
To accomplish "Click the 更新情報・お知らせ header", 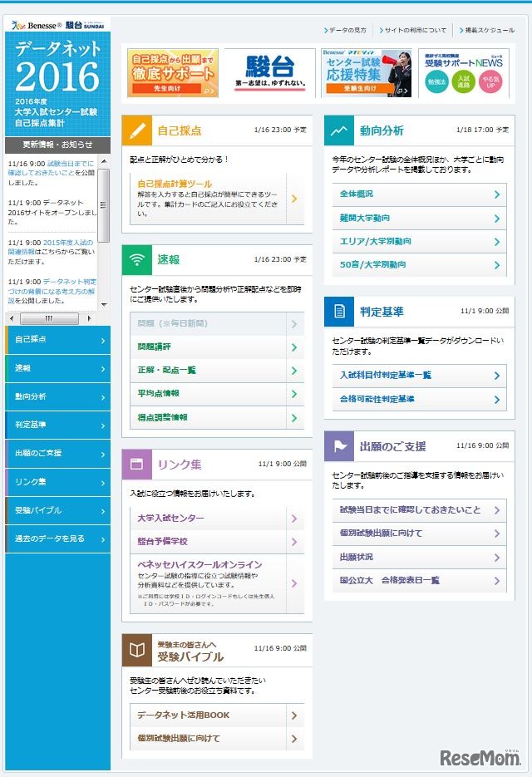I will pyautogui.click(x=57, y=145).
